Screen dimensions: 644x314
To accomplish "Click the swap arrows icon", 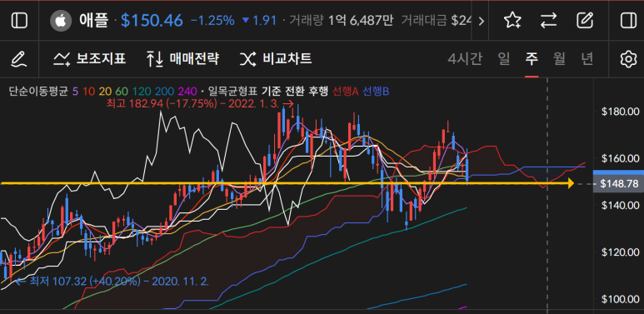I will click(x=548, y=20).
